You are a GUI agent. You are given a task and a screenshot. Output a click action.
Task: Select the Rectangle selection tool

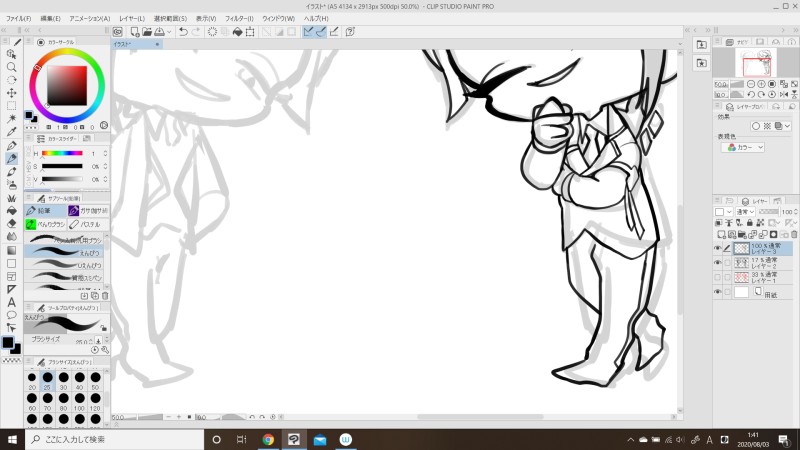(x=11, y=106)
